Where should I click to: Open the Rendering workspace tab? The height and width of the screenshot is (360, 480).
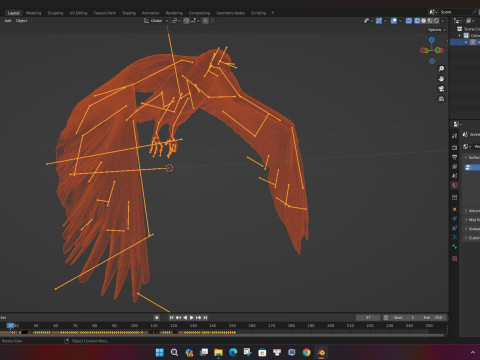(174, 13)
